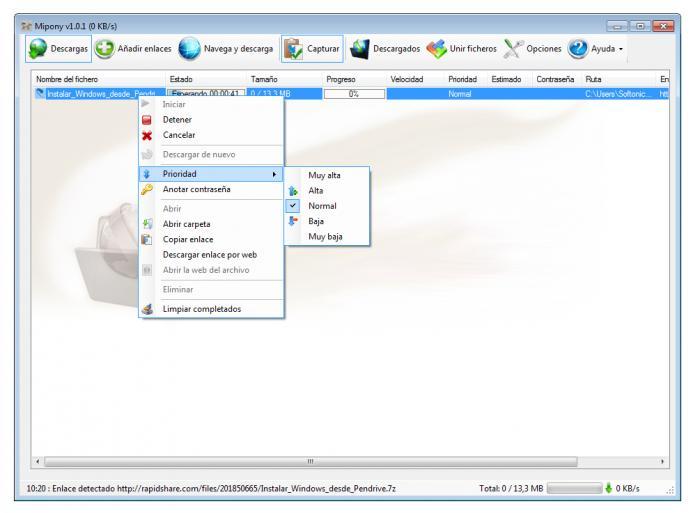Screen dimensions: 700x513
Task: Expand the Ayuda dropdown menu
Action: pyautogui.click(x=596, y=46)
